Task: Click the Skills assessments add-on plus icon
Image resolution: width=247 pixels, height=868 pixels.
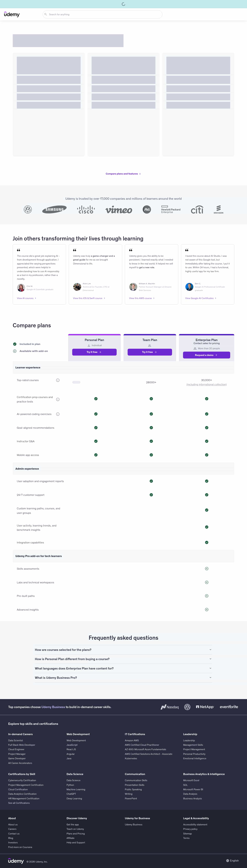Action: click(207, 568)
